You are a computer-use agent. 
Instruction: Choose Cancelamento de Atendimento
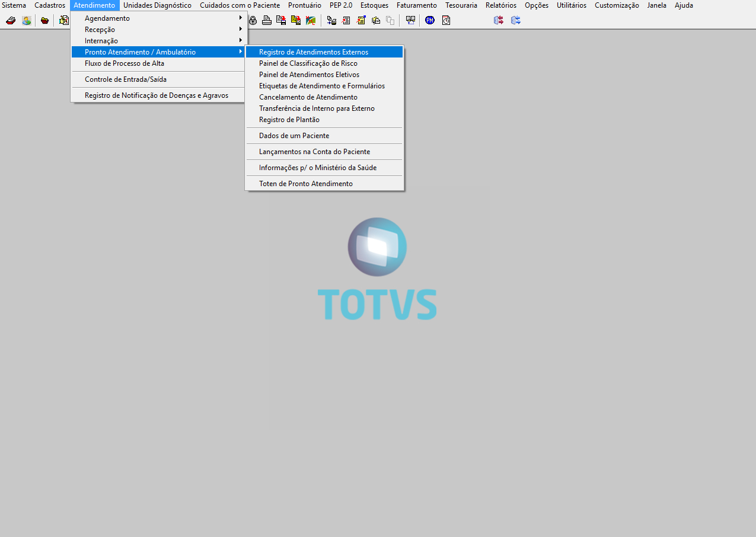[324, 97]
